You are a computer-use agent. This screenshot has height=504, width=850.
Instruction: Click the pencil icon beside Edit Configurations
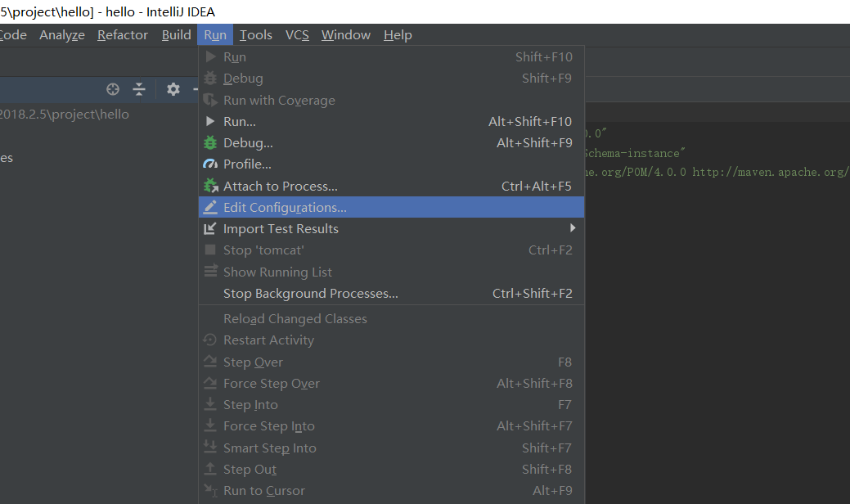(210, 207)
